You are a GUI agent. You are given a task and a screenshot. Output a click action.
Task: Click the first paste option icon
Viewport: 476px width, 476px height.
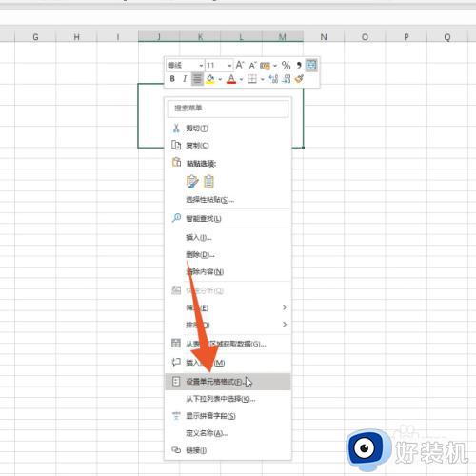192,181
